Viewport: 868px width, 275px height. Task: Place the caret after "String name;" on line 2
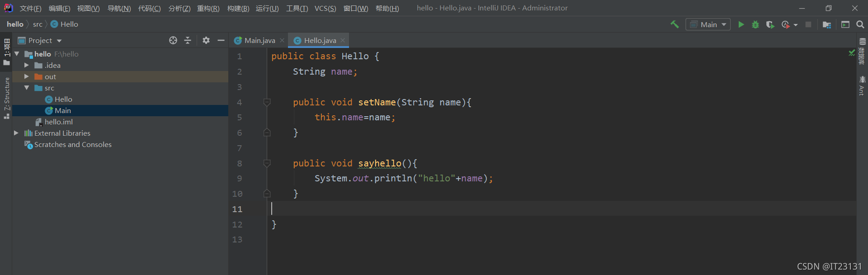point(358,71)
